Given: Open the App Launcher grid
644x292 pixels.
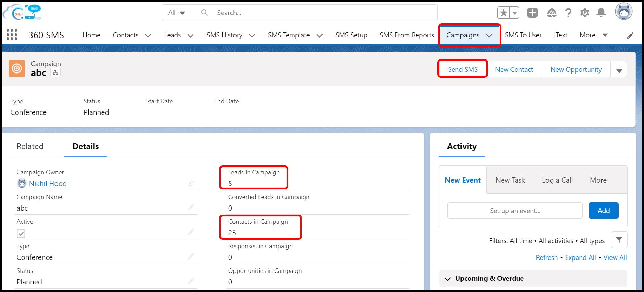Looking at the screenshot, I should click(x=12, y=35).
